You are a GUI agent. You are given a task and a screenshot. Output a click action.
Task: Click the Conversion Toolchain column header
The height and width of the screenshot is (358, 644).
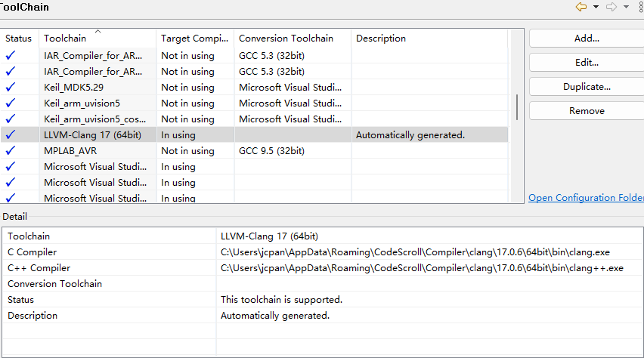pyautogui.click(x=293, y=39)
